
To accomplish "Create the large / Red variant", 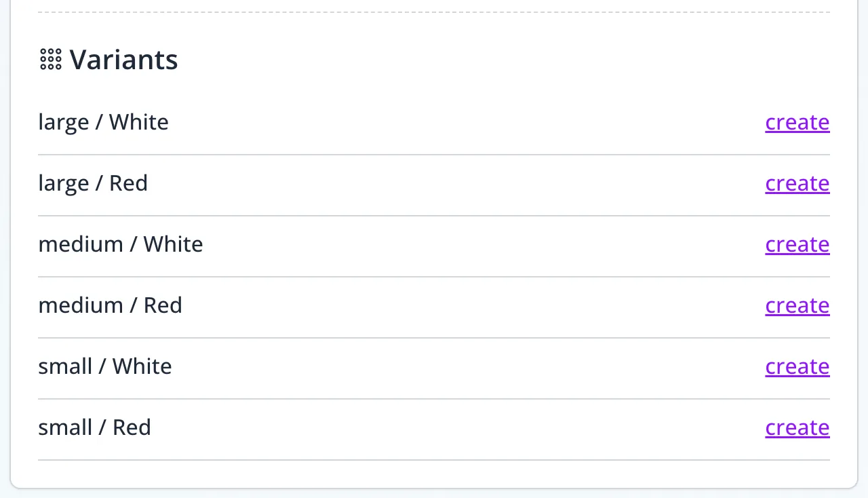I will click(x=797, y=183).
